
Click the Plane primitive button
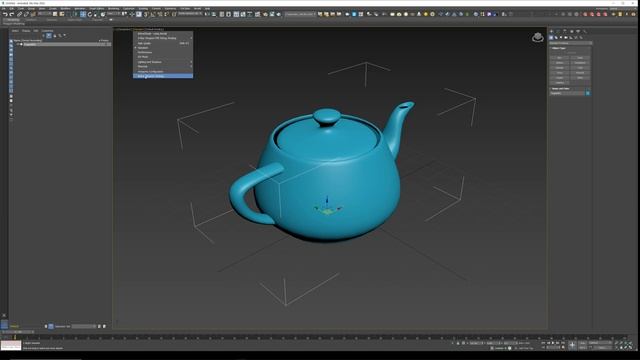click(x=580, y=78)
